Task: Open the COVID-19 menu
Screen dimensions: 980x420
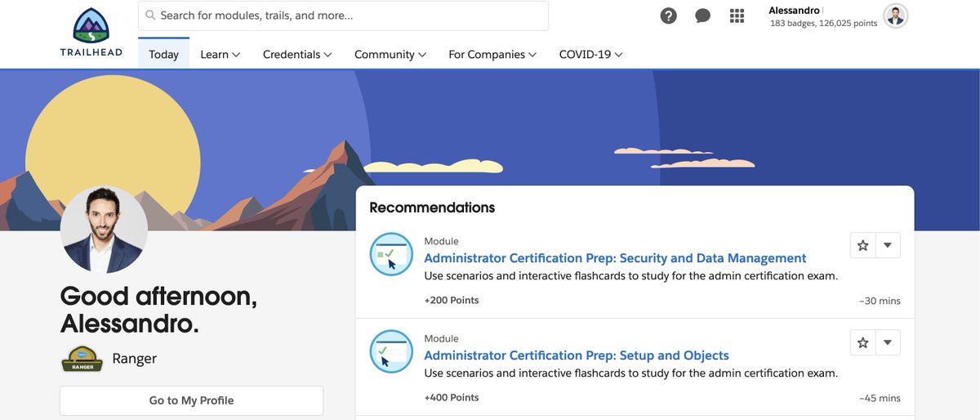Action: [591, 54]
